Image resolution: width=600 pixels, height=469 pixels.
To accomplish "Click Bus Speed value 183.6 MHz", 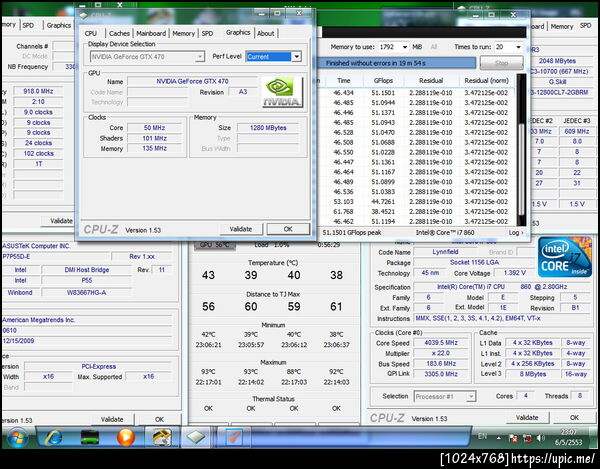I will point(441,363).
